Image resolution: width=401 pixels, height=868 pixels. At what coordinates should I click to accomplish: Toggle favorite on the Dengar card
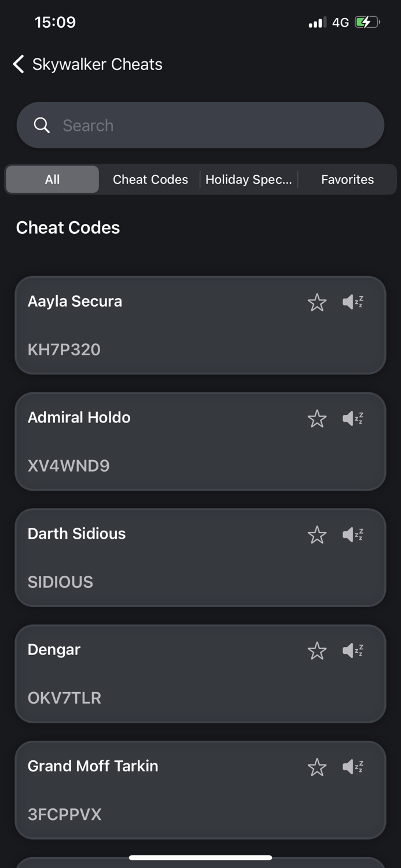click(x=317, y=650)
